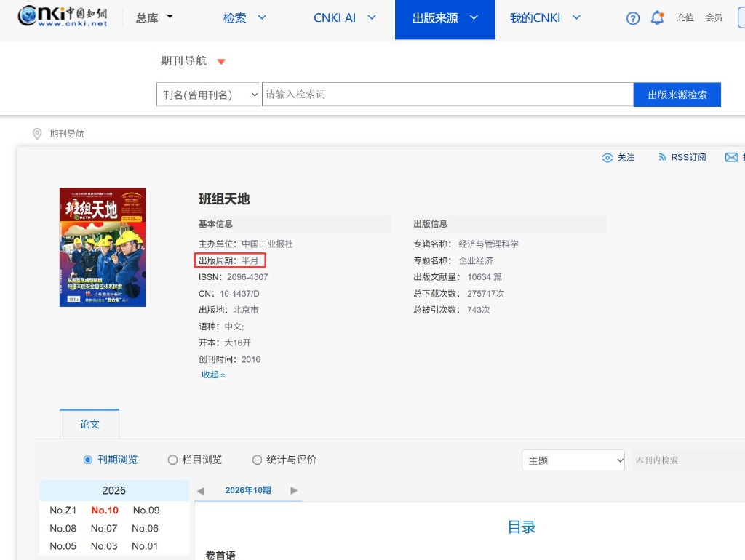
Task: Collapse journal info with 收起
Action: coord(213,375)
